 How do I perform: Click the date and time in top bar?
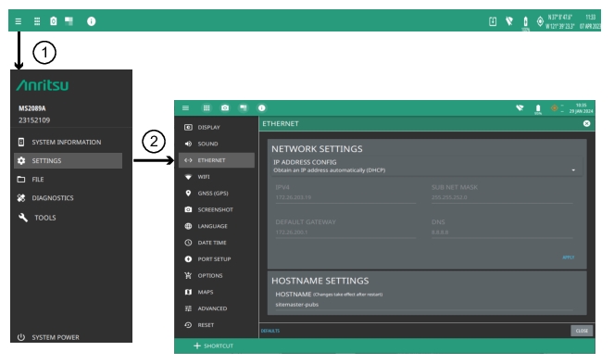pos(590,21)
